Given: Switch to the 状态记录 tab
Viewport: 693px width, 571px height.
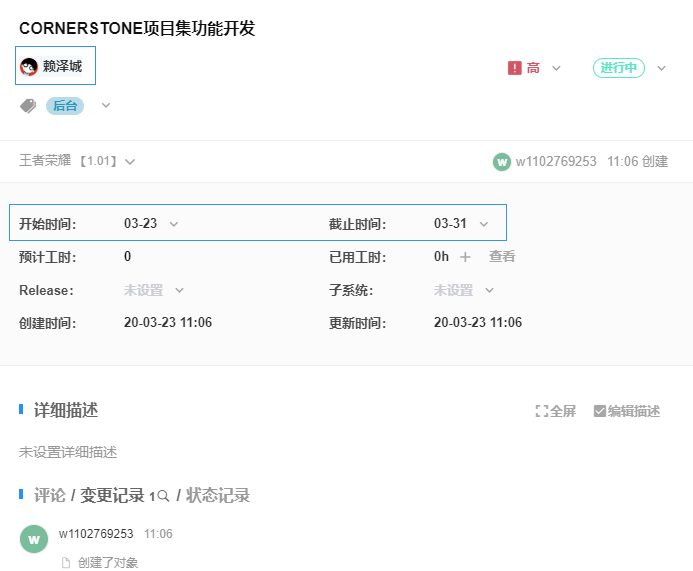Looking at the screenshot, I should click(x=218, y=495).
